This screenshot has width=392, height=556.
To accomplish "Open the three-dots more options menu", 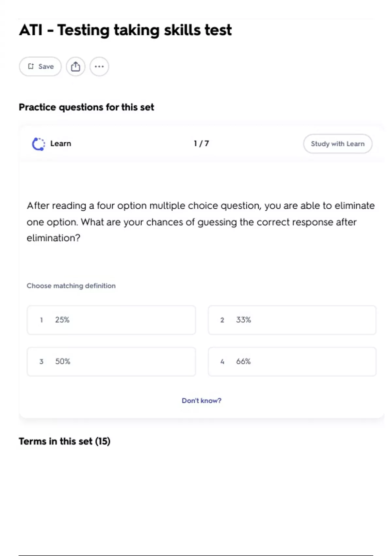I will pyautogui.click(x=99, y=66).
